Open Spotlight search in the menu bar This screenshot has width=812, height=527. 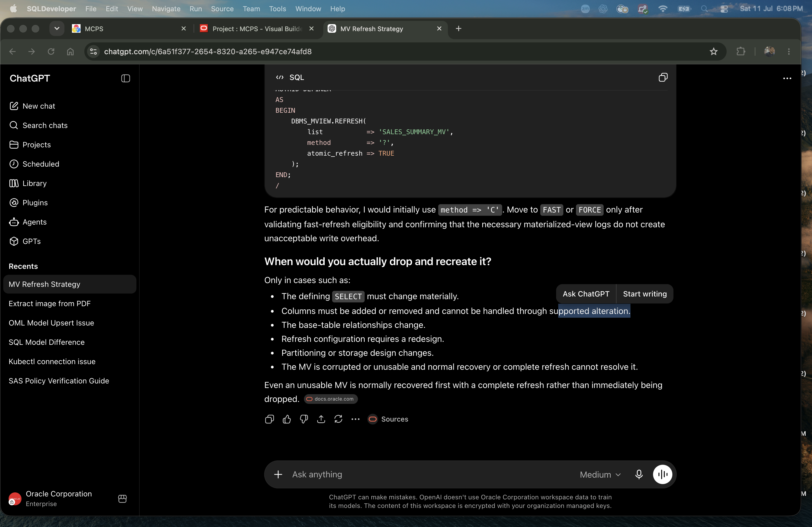pos(705,9)
